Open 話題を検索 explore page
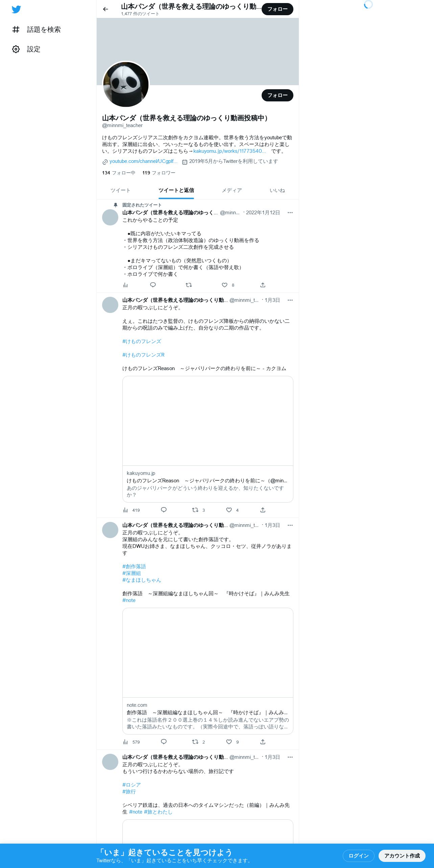The height and width of the screenshot is (868, 434). [37, 29]
